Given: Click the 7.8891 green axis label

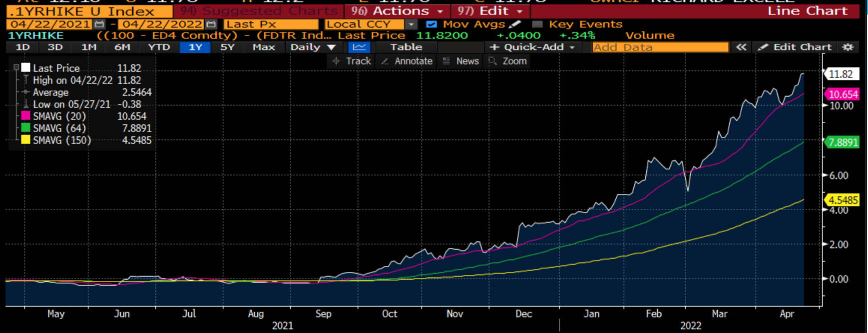Looking at the screenshot, I should 843,142.
